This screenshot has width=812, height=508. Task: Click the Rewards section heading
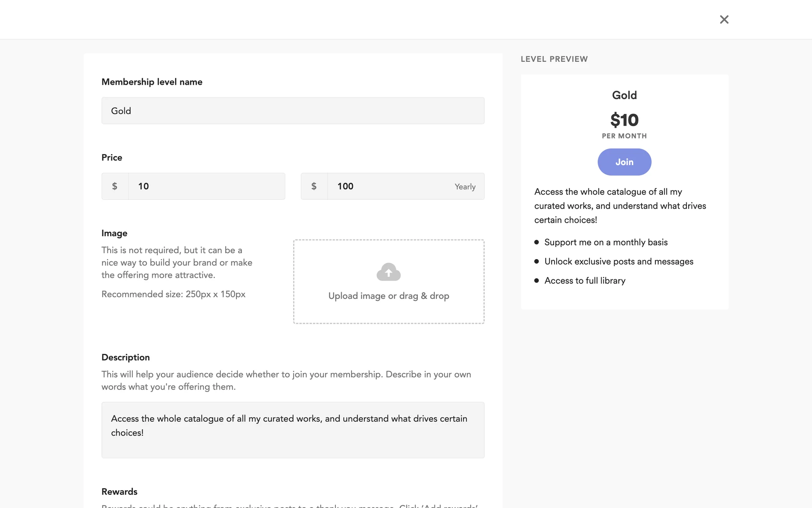click(119, 491)
